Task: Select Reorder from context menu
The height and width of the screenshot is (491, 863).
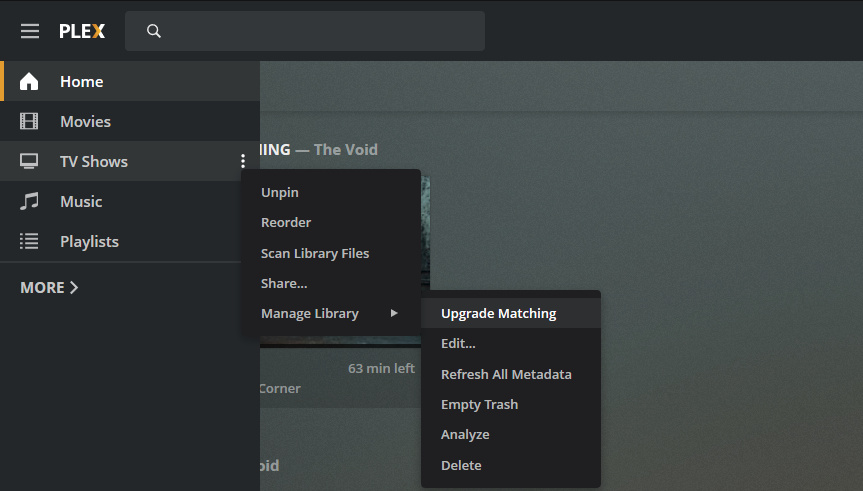Action: (331, 222)
